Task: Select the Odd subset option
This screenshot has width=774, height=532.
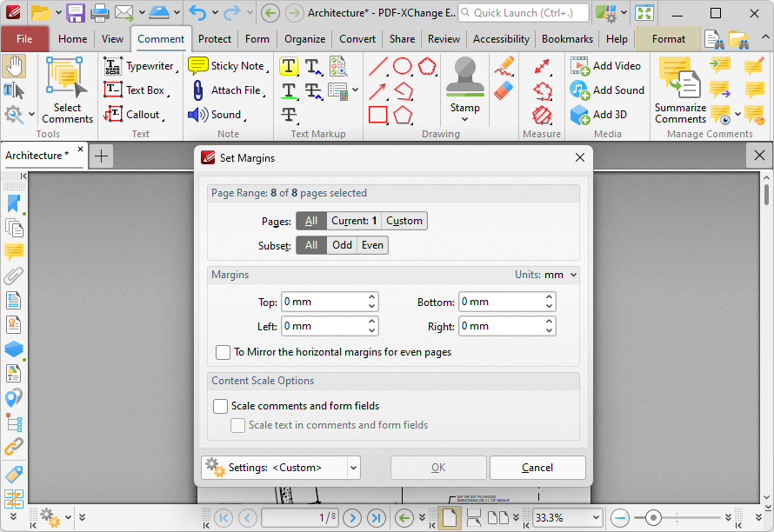Action: tap(341, 244)
